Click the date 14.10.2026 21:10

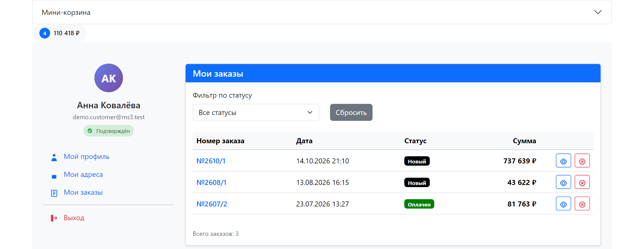[323, 161]
